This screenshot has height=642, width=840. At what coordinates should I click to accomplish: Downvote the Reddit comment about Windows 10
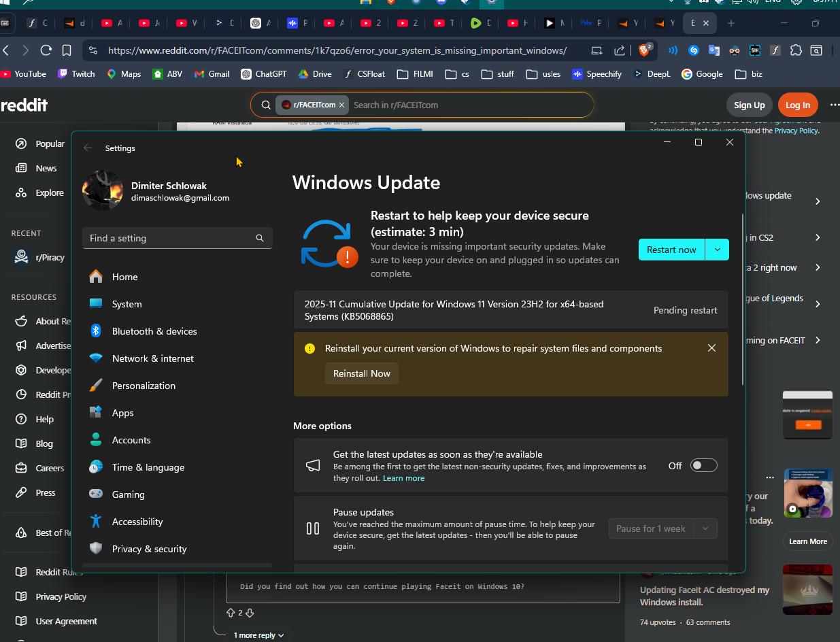pos(250,613)
